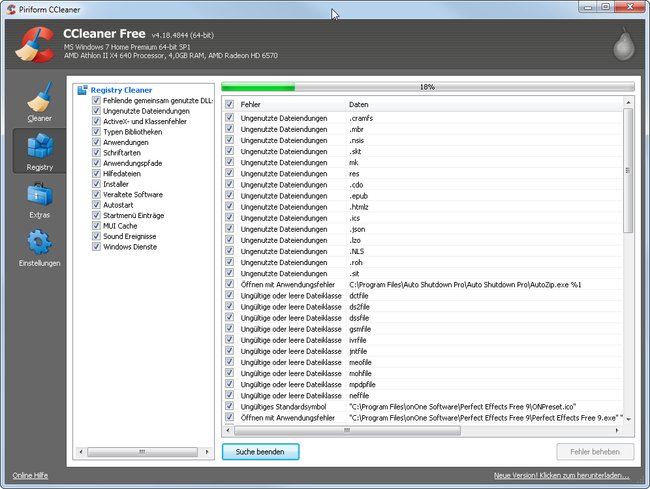Select the row with .NLS
This screenshot has width=650, height=489.
423,251
